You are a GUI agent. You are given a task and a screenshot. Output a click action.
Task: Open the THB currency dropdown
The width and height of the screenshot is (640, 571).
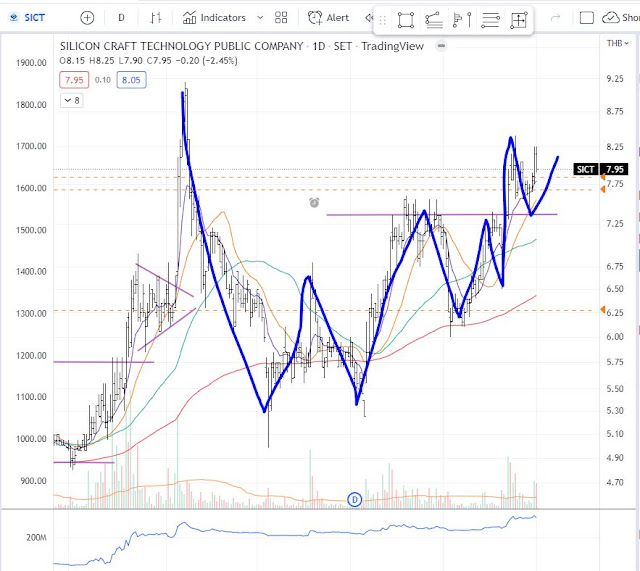617,43
